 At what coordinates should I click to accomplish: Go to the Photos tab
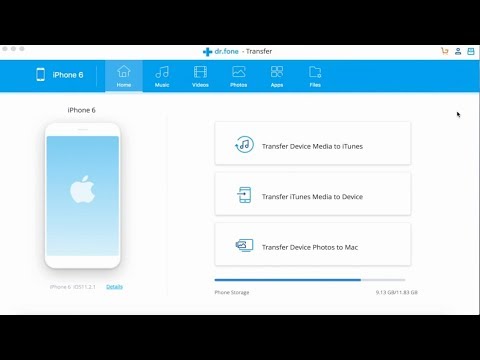[239, 76]
